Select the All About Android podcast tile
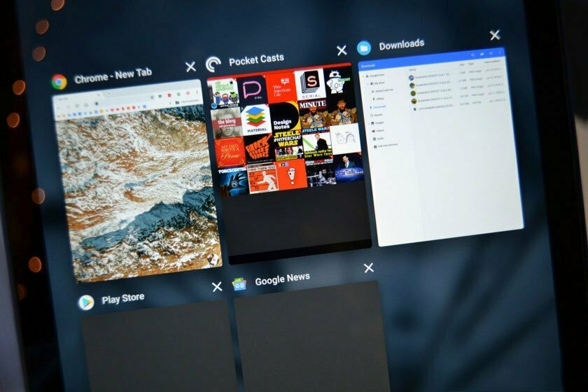The height and width of the screenshot is (392, 588). pyautogui.click(x=223, y=93)
